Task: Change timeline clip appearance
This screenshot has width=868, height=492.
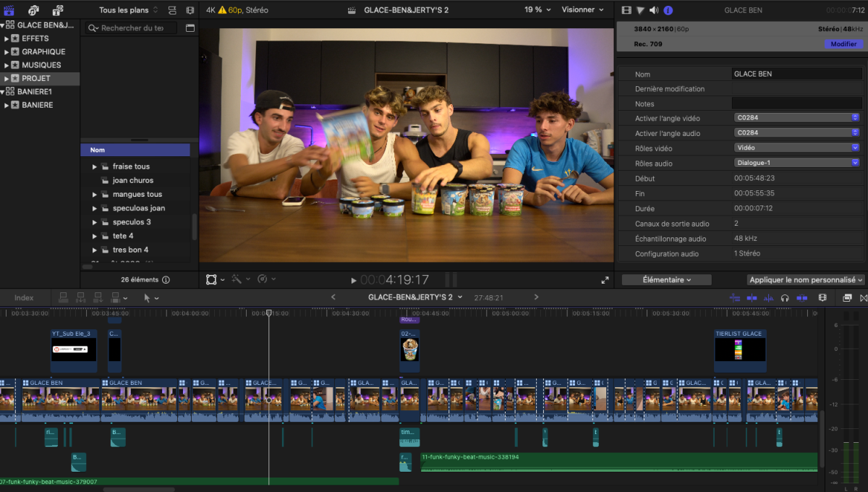Action: (822, 297)
